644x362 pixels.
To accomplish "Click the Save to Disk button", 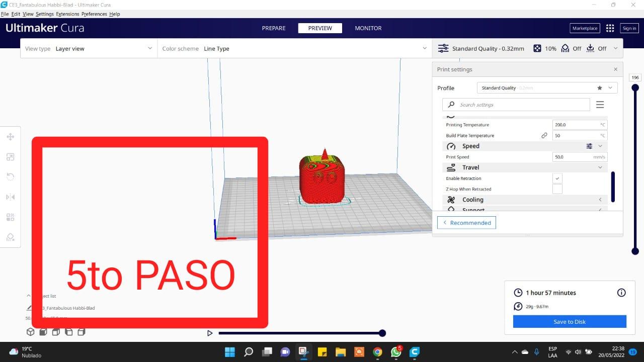I will pos(570,322).
